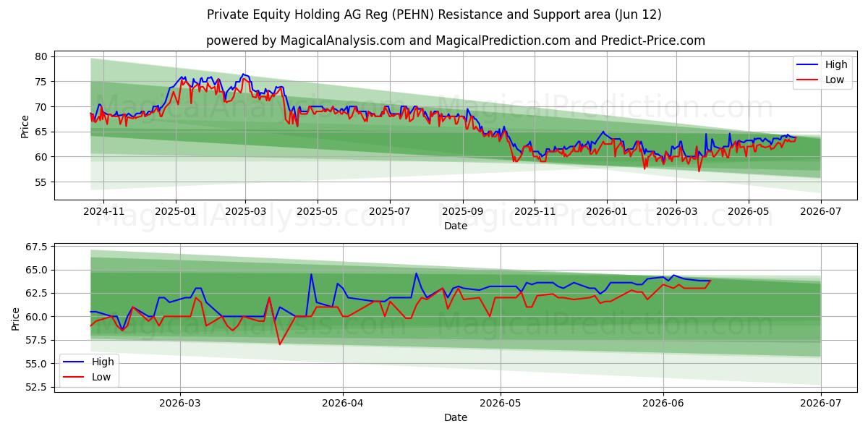Screen dimensions: 868x434
Task: Click the chart title mentioning PEHN
Action: 434,14
